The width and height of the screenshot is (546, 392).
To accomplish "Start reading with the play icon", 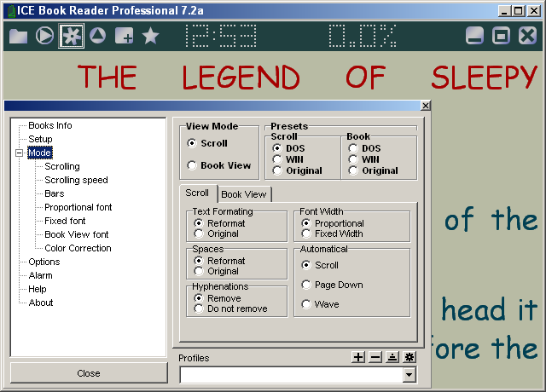I will (44, 36).
